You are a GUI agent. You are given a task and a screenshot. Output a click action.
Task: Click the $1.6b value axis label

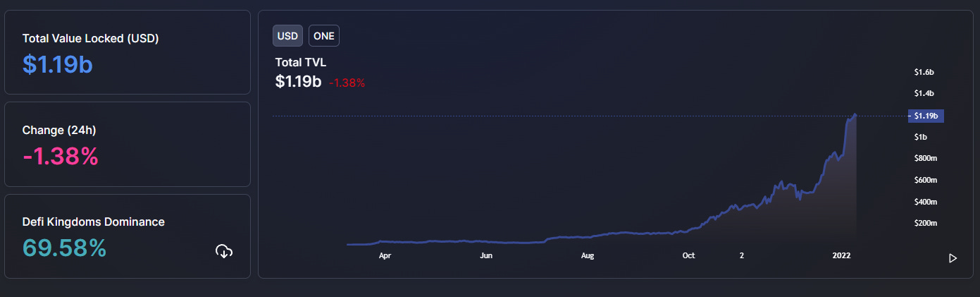(x=924, y=72)
